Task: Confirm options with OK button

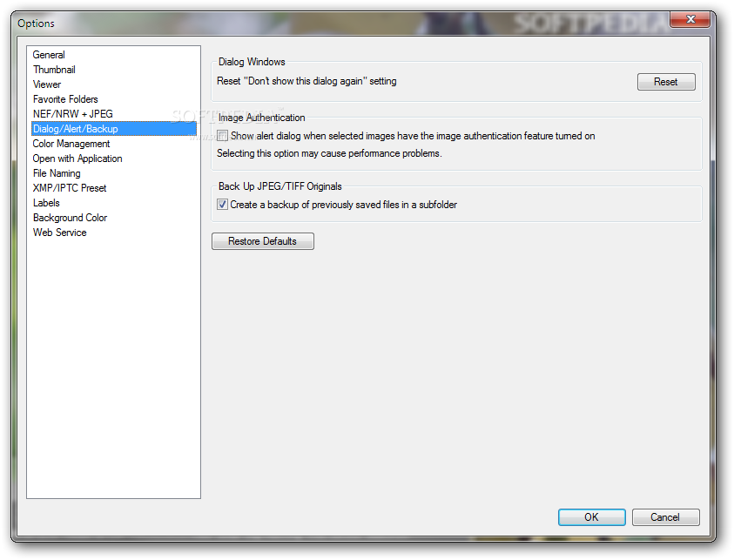Action: 591,517
